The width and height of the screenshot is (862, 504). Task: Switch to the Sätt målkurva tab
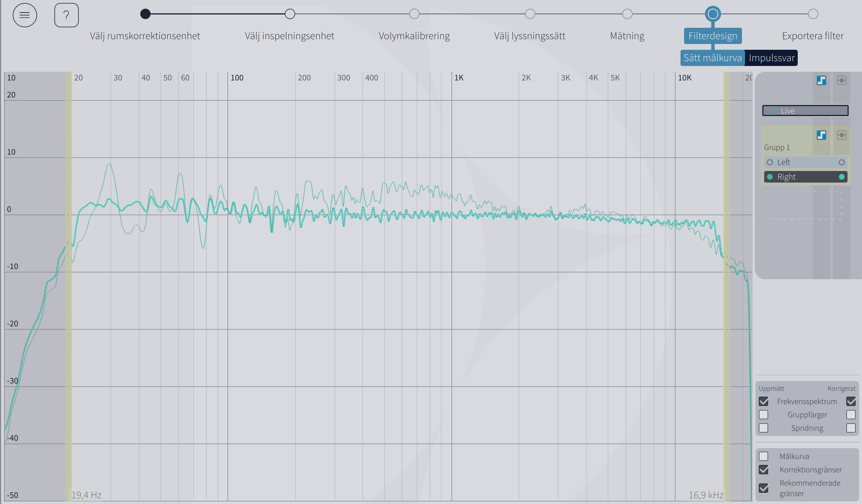pyautogui.click(x=713, y=58)
